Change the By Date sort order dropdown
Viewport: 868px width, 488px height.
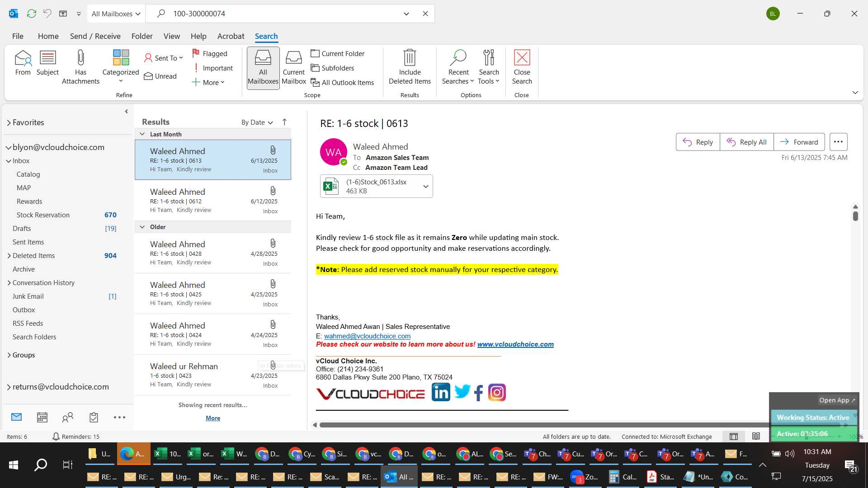[257, 122]
